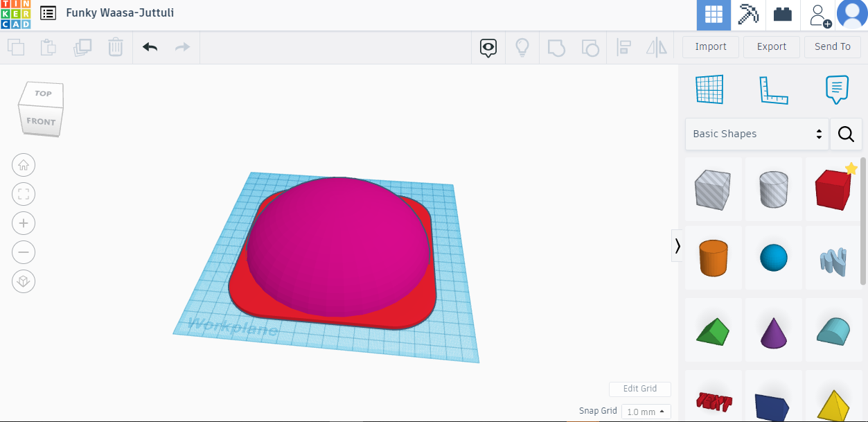
Task: Click the Mirror icon
Action: (656, 47)
